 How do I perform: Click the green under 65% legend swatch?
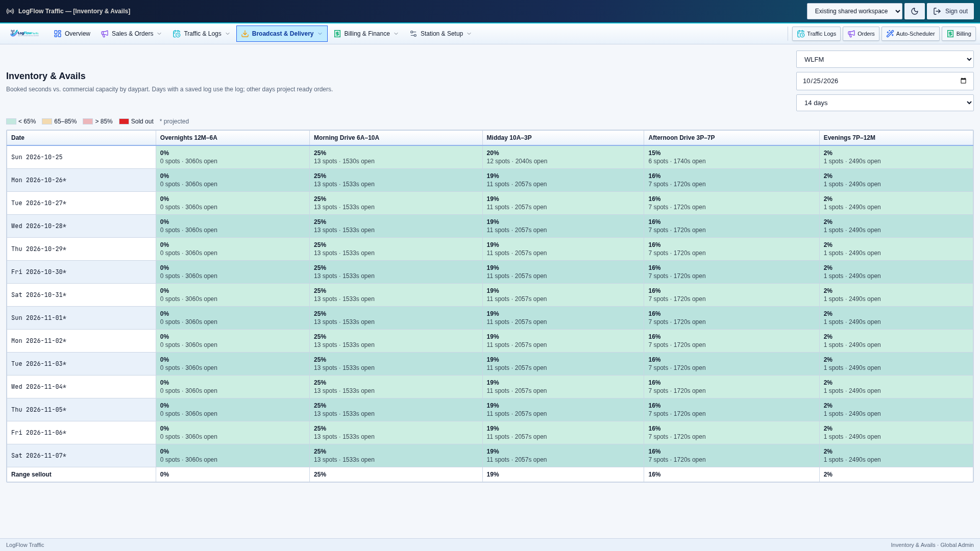coord(11,121)
